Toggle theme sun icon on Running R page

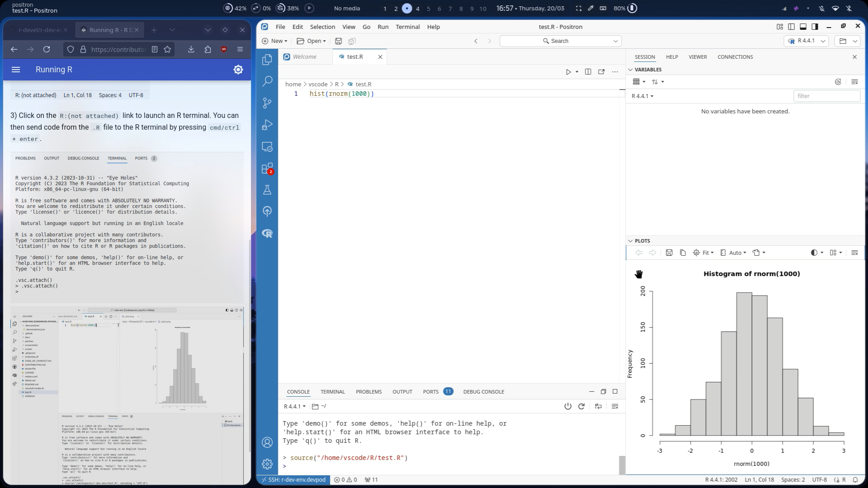pyautogui.click(x=238, y=70)
